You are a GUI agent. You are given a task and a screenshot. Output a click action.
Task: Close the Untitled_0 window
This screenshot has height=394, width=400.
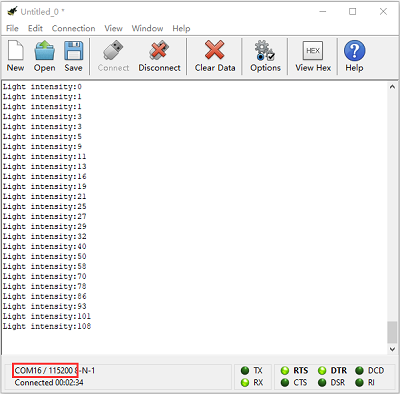tap(383, 11)
